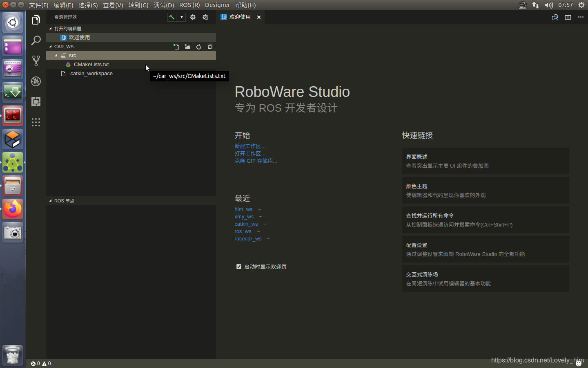The width and height of the screenshot is (588, 368).
Task: Open the dotted-grid ROS packages view
Action: 36,122
